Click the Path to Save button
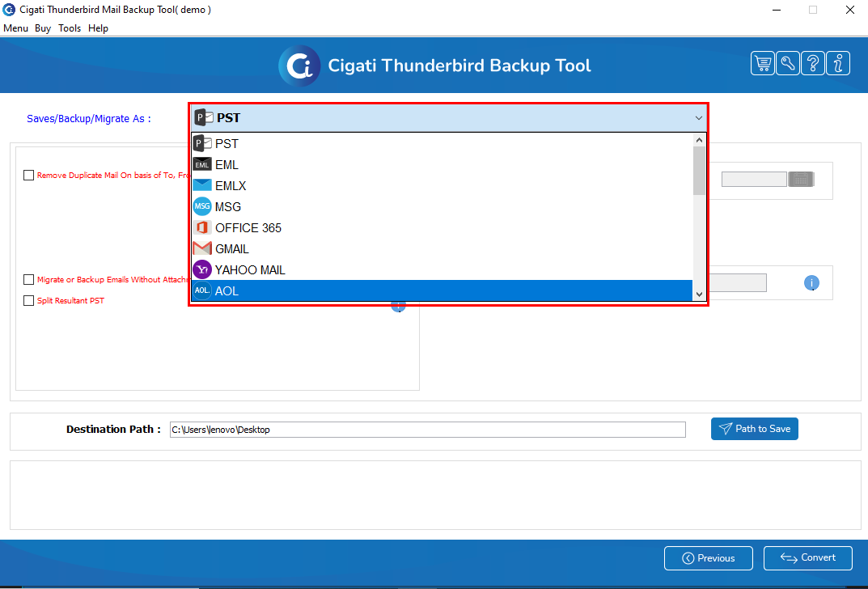This screenshot has height=589, width=868. coord(755,429)
